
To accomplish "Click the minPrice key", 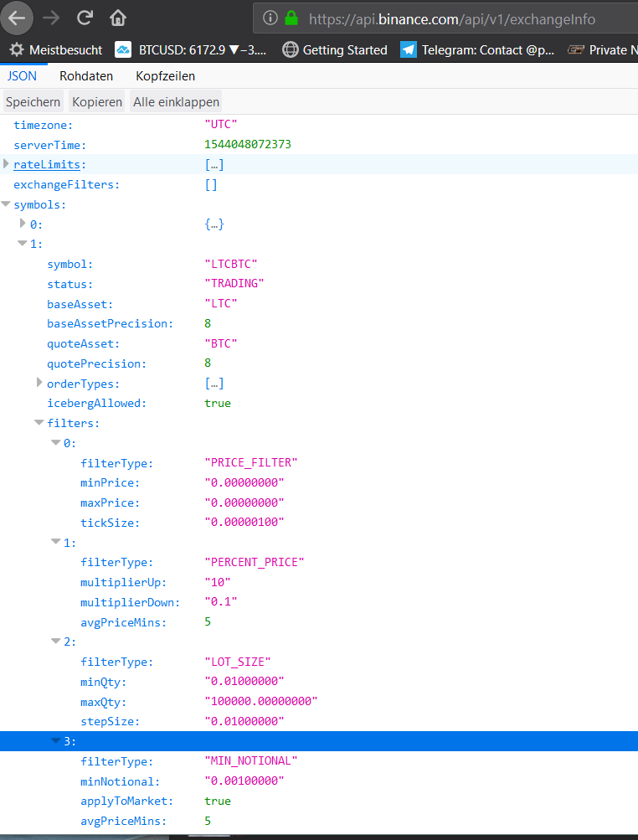I will pyautogui.click(x=110, y=482).
